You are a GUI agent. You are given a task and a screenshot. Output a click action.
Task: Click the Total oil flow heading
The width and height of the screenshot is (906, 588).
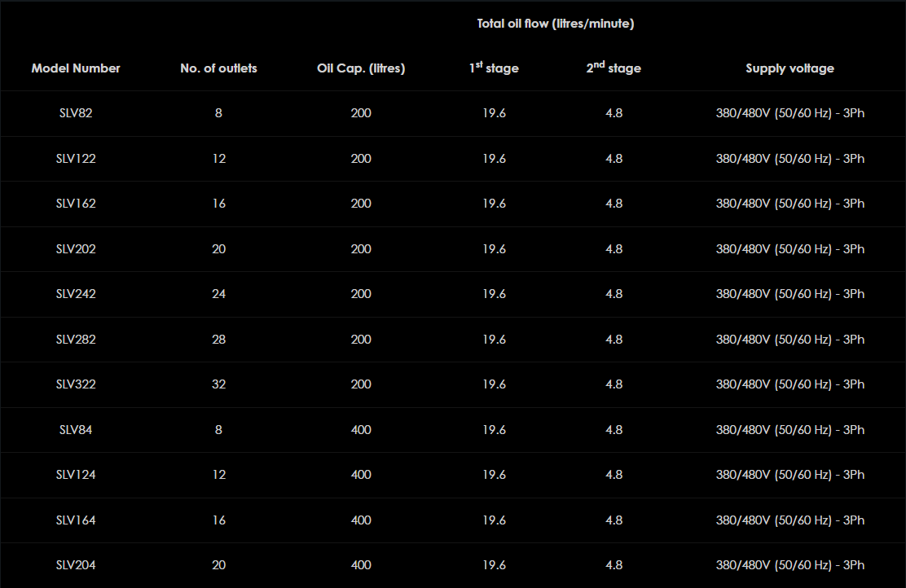tap(556, 24)
